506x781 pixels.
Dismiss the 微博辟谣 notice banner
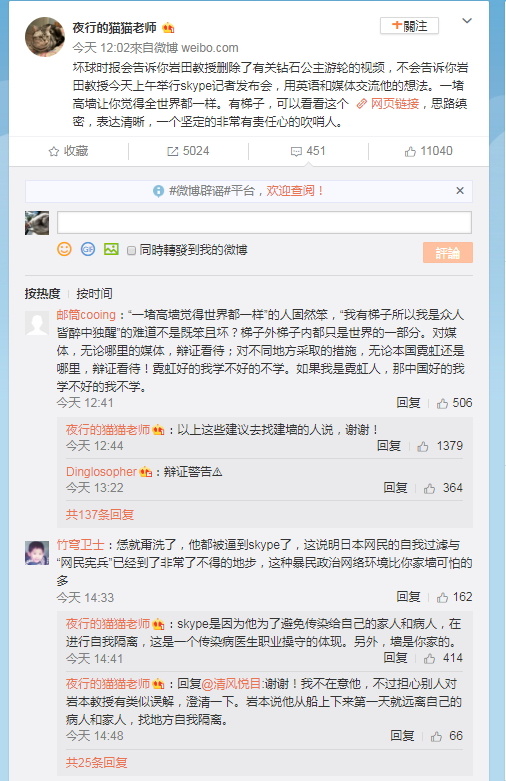click(460, 191)
